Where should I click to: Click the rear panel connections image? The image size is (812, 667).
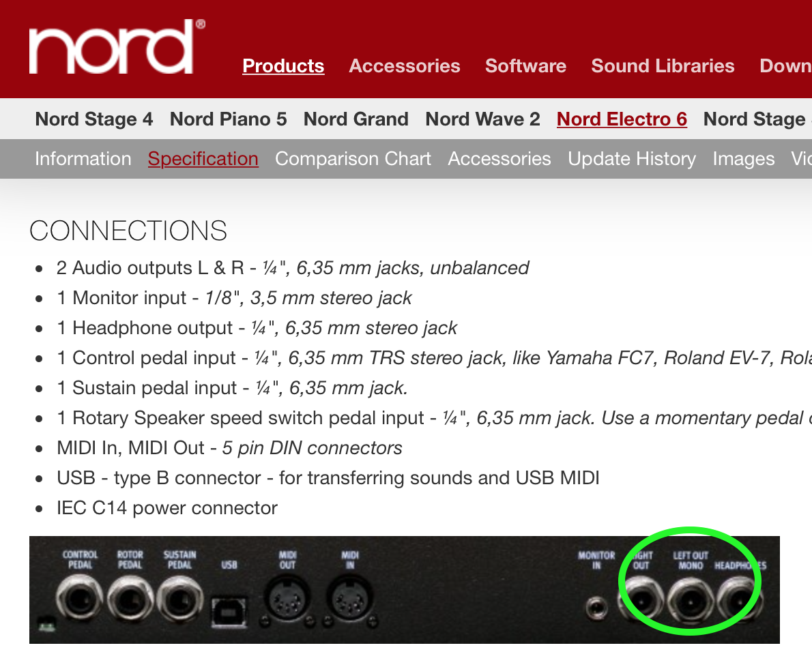click(x=405, y=590)
